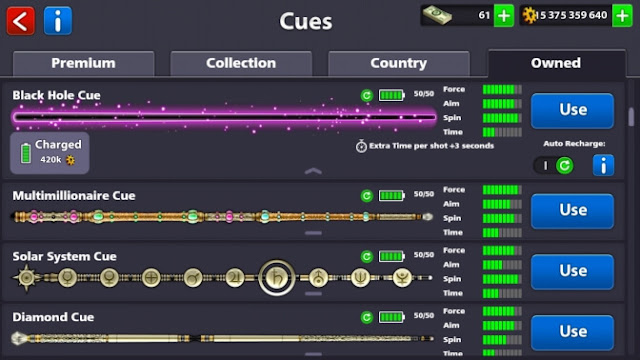The image size is (640, 360).
Task: Click Solar System Cue recharge icon
Action: [367, 256]
